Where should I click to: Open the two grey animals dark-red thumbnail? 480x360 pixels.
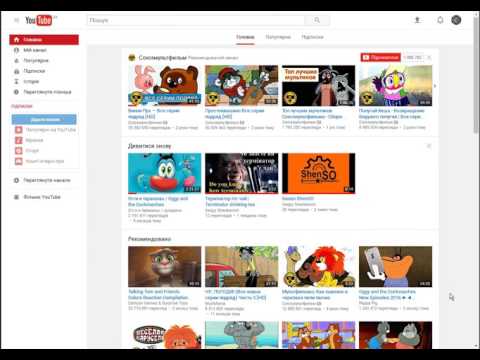tap(395, 335)
